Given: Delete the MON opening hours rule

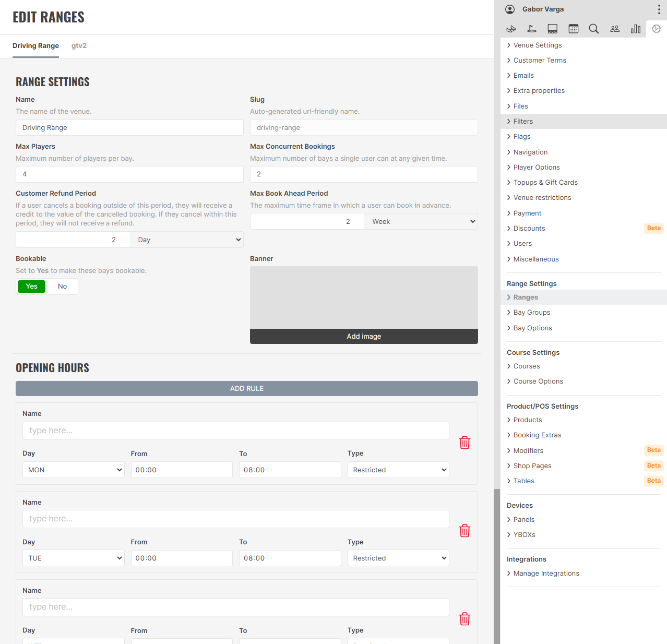Looking at the screenshot, I should [464, 443].
